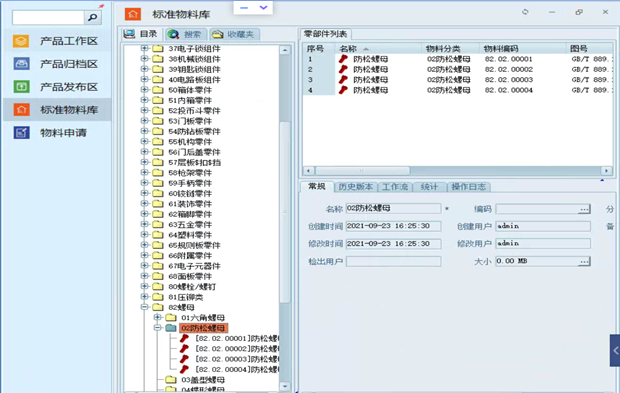Image resolution: width=620 pixels, height=393 pixels.
Task: Click the ellipsis button beside 大小 field
Action: [584, 261]
